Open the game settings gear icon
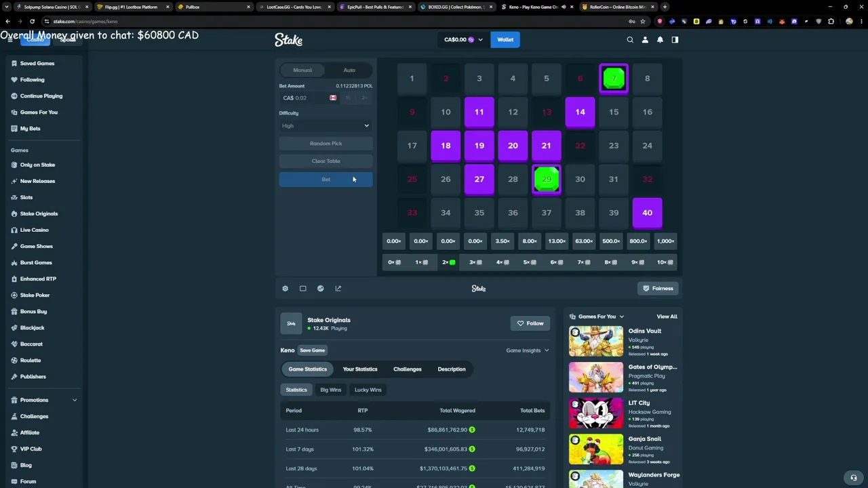The height and width of the screenshot is (488, 868). (x=285, y=289)
